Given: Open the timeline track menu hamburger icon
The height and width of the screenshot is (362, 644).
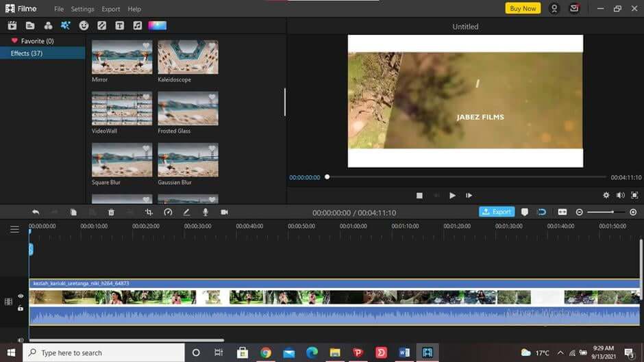Looking at the screenshot, I should click(15, 229).
